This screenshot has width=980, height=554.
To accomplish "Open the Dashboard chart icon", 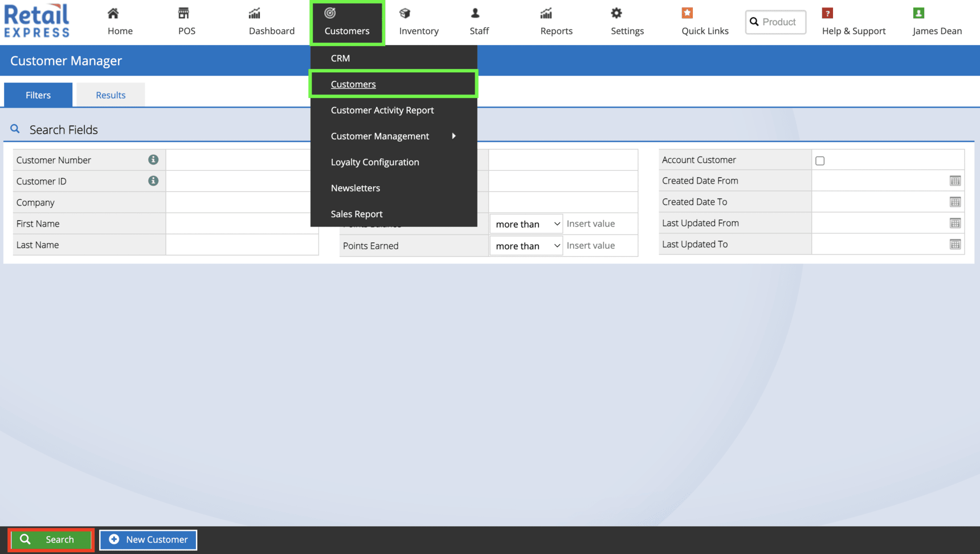I will tap(254, 13).
